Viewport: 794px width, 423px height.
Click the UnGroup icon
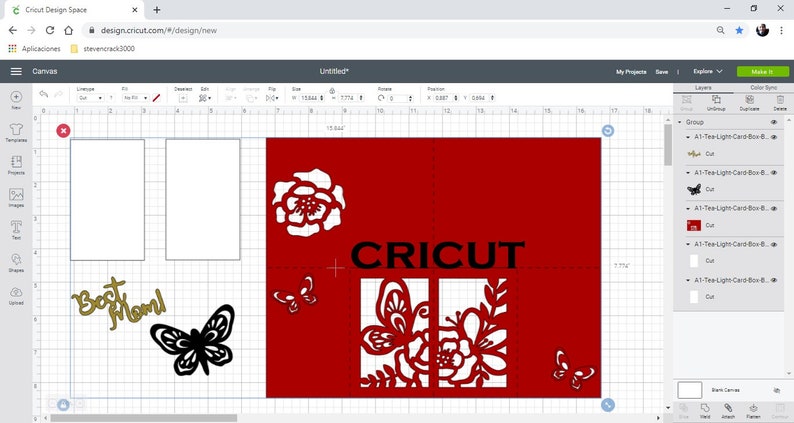click(x=716, y=102)
